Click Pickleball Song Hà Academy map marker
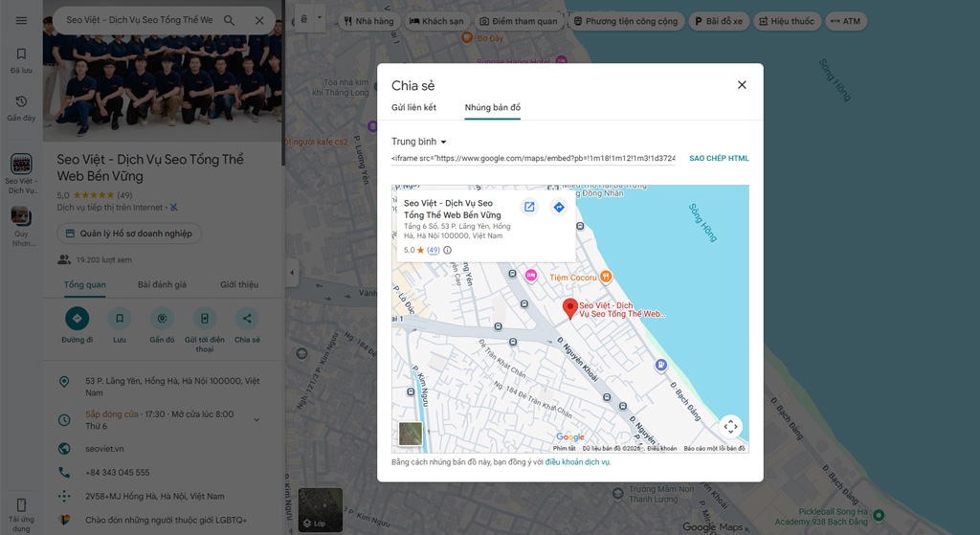The height and width of the screenshot is (535, 980). [879, 516]
